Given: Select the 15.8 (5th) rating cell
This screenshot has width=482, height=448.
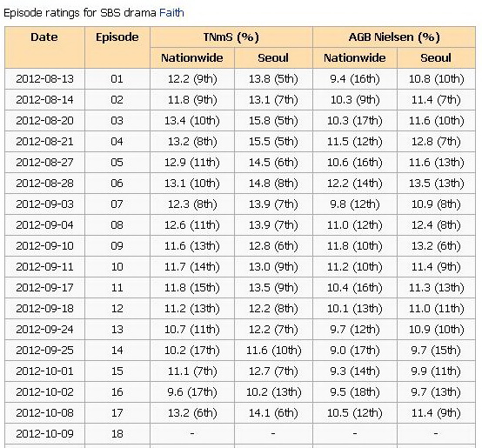Looking at the screenshot, I should pyautogui.click(x=273, y=121).
